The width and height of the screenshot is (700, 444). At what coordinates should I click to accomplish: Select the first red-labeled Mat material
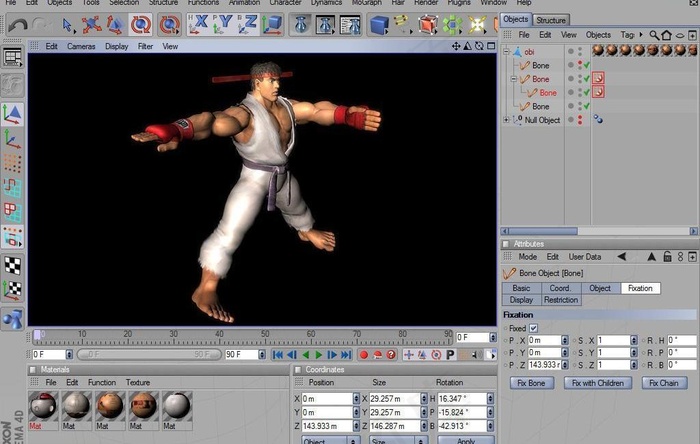43,411
